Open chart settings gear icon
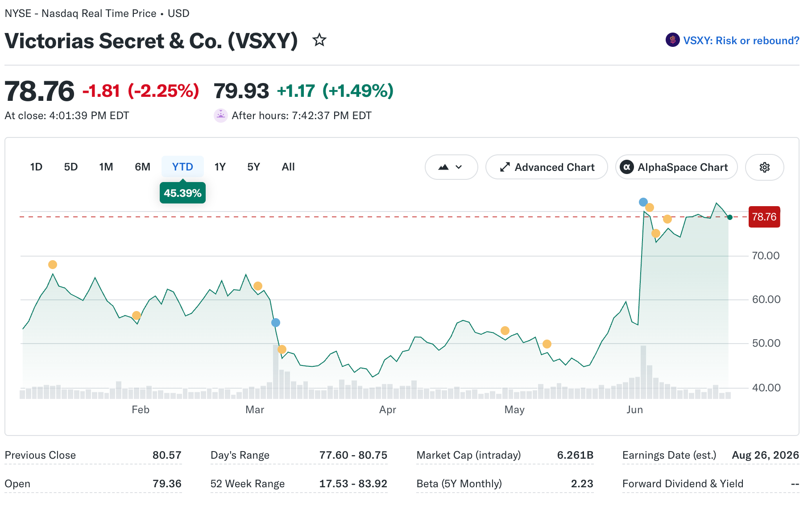This screenshot has height=506, width=812. pyautogui.click(x=765, y=167)
